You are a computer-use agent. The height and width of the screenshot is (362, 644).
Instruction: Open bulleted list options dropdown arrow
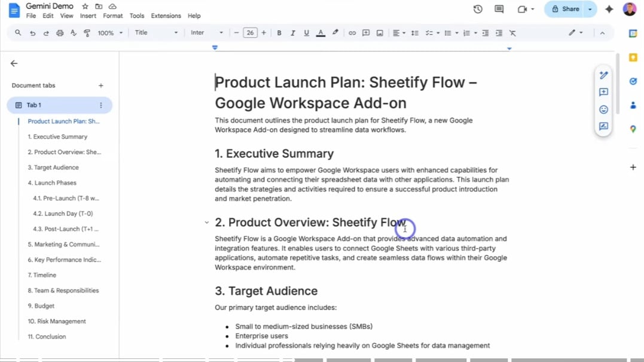click(x=456, y=33)
